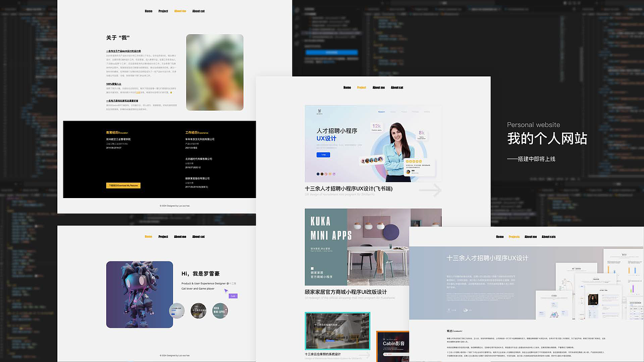Screen dimensions: 644x362
Task: Click the blurred profile photo on the About me page
Action: point(215,72)
